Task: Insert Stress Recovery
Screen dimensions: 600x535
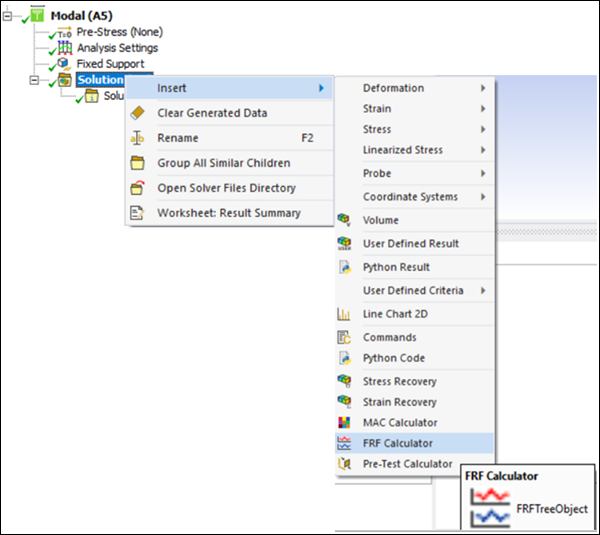Action: pyautogui.click(x=415, y=381)
